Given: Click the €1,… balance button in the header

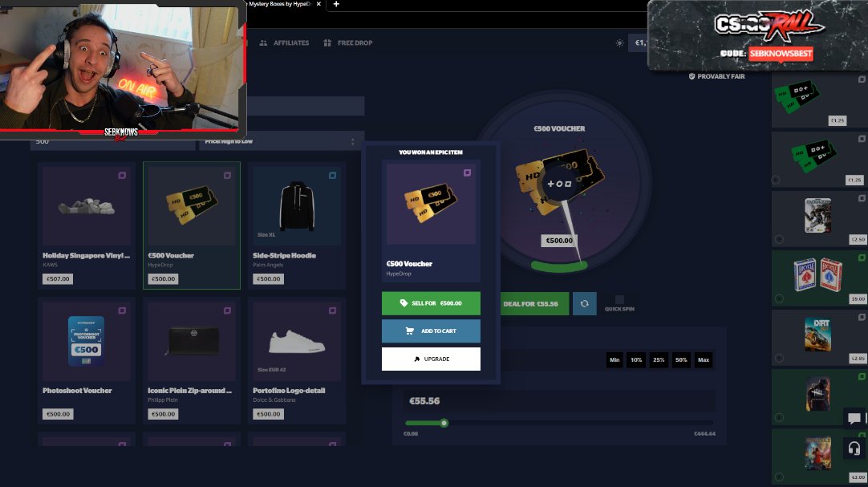Looking at the screenshot, I should (x=638, y=43).
